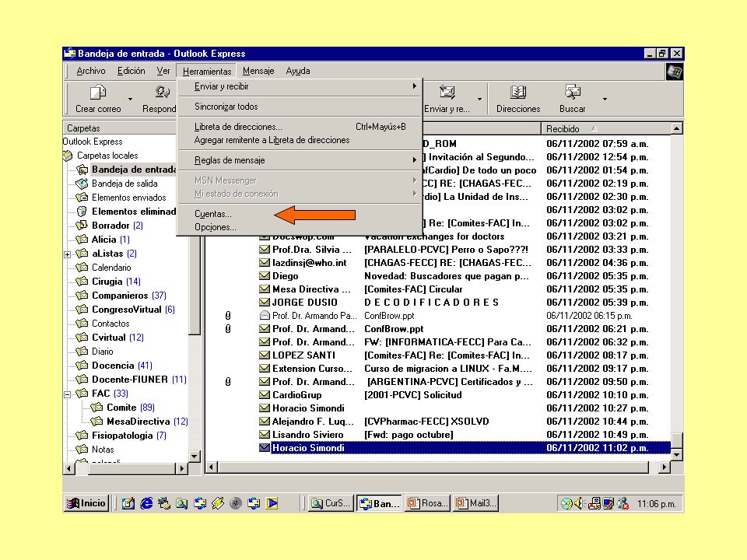The image size is (747, 560).
Task: Click the opened envelope icon of the 06:15 p.m. message
Action: pos(265,315)
